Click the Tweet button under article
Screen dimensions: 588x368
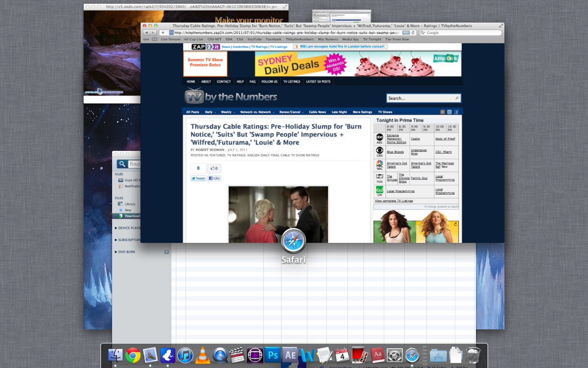[x=198, y=178]
